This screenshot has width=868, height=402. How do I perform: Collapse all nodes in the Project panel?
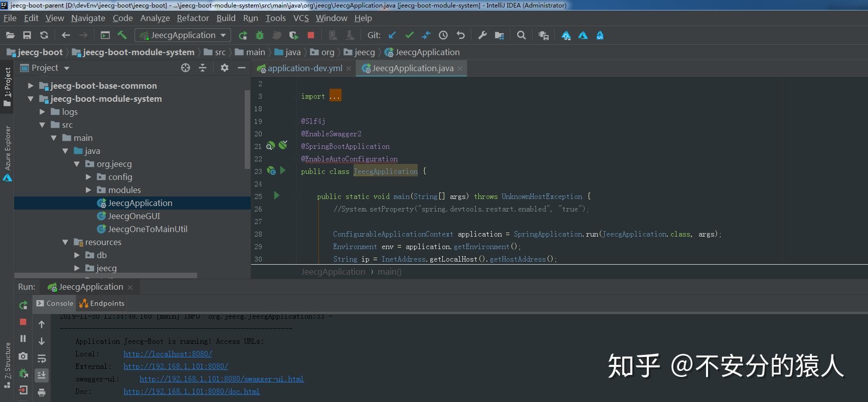point(203,68)
